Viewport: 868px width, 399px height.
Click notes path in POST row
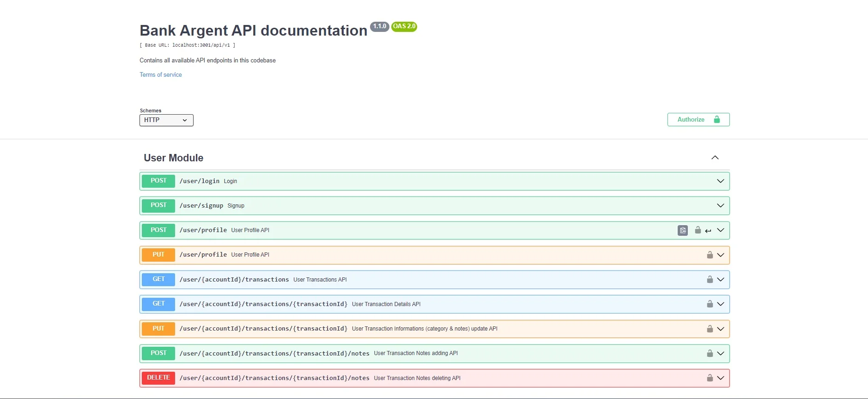[274, 354]
